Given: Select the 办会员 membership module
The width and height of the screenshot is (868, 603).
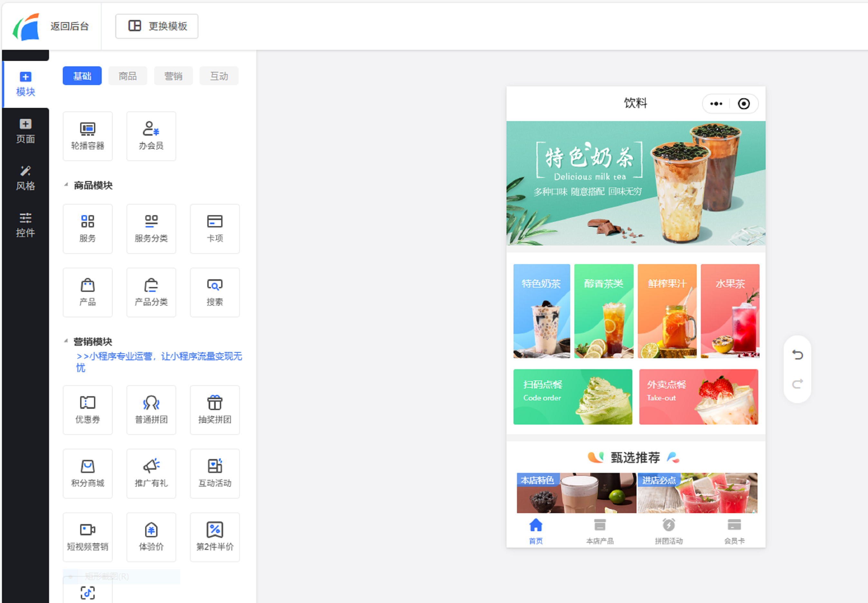Looking at the screenshot, I should pyautogui.click(x=151, y=136).
